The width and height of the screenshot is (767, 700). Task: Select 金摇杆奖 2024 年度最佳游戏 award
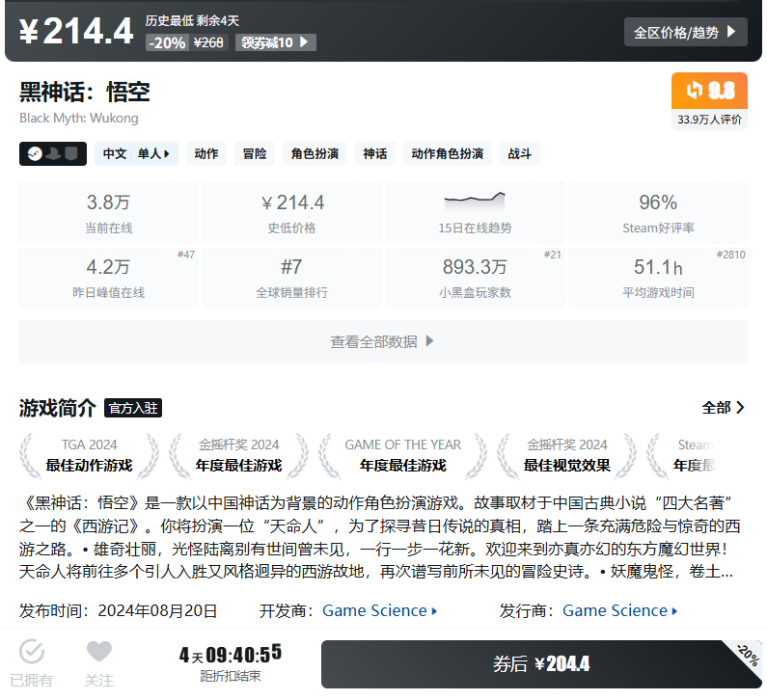[238, 456]
